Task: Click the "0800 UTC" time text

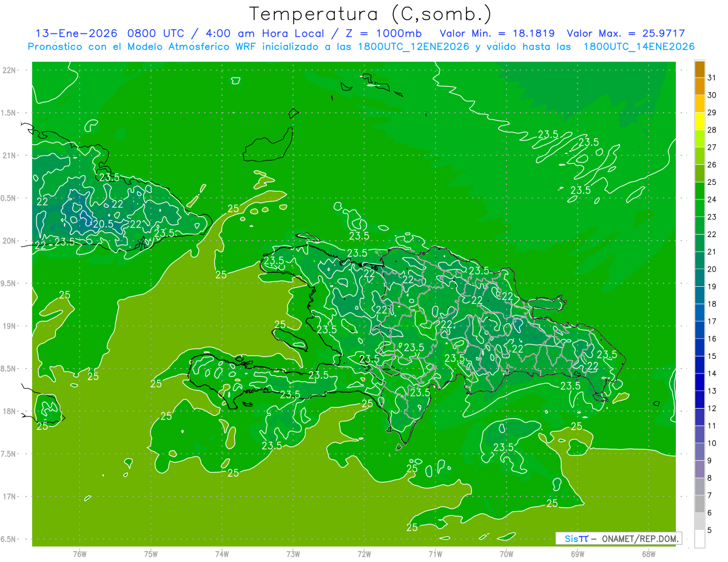Action: tap(157, 33)
